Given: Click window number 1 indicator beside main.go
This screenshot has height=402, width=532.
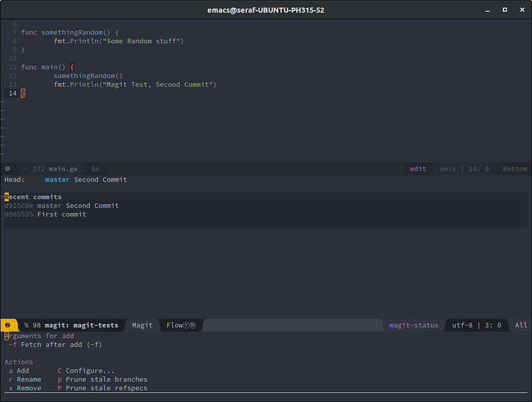Looking at the screenshot, I should [8, 169].
